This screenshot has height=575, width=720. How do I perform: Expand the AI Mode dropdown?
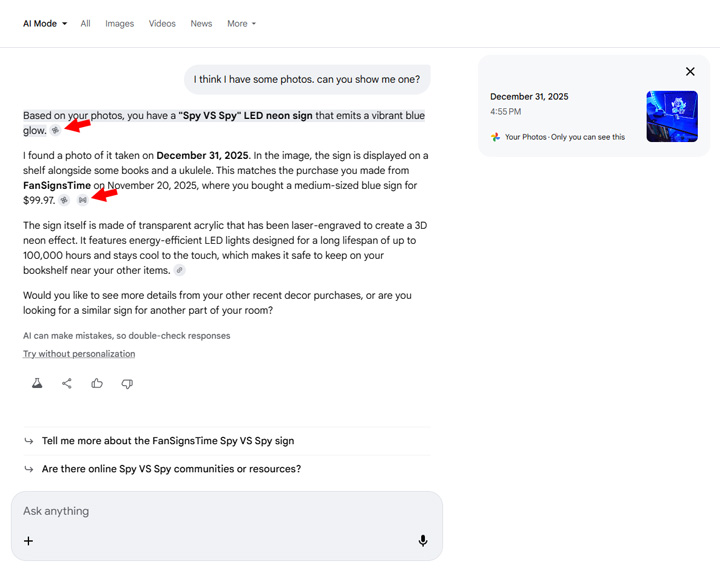tap(45, 23)
